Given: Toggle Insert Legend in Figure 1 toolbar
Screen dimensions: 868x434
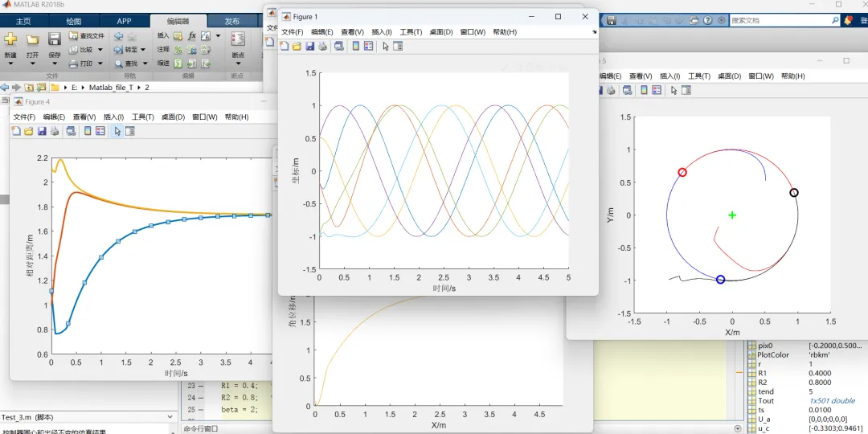Looking at the screenshot, I should (368, 47).
